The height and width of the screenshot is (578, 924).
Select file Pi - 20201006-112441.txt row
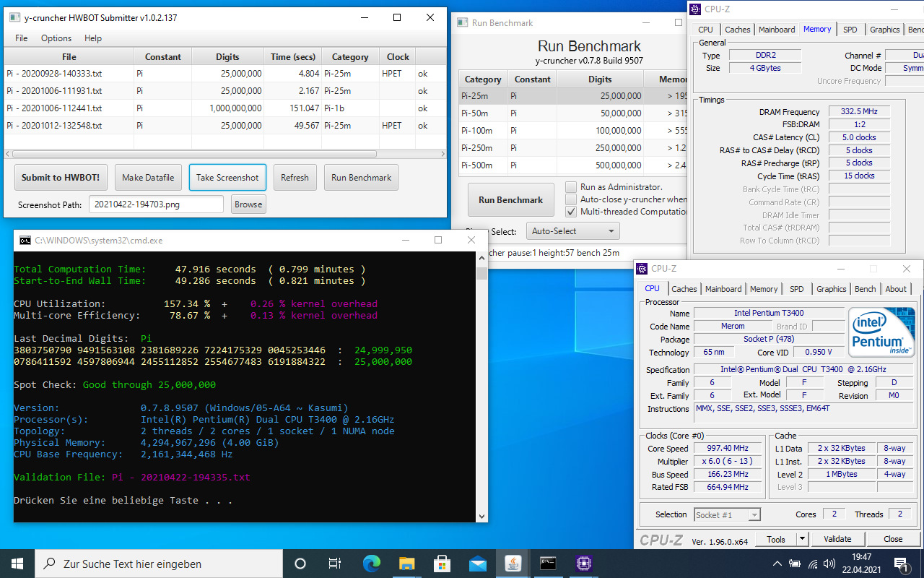(225, 108)
